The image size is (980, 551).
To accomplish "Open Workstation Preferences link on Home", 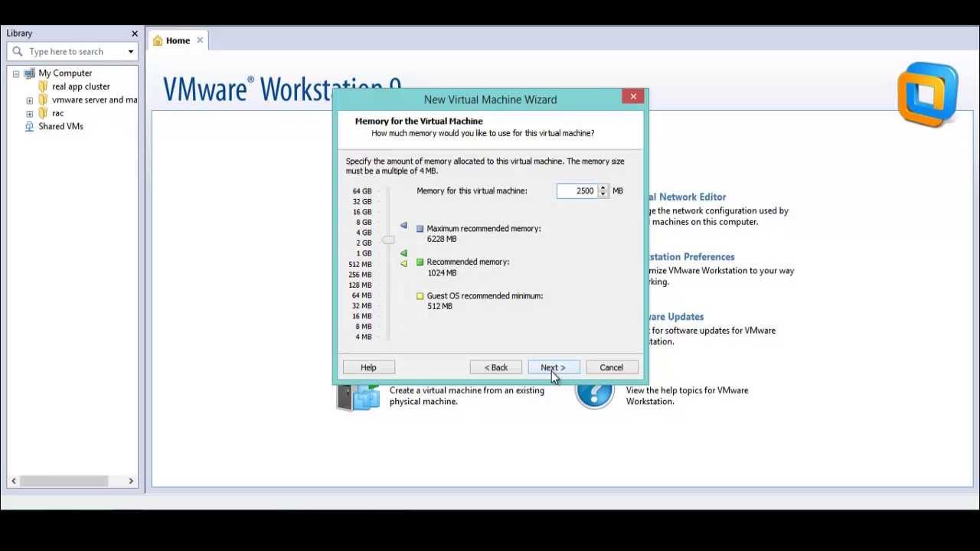I will pos(692,256).
